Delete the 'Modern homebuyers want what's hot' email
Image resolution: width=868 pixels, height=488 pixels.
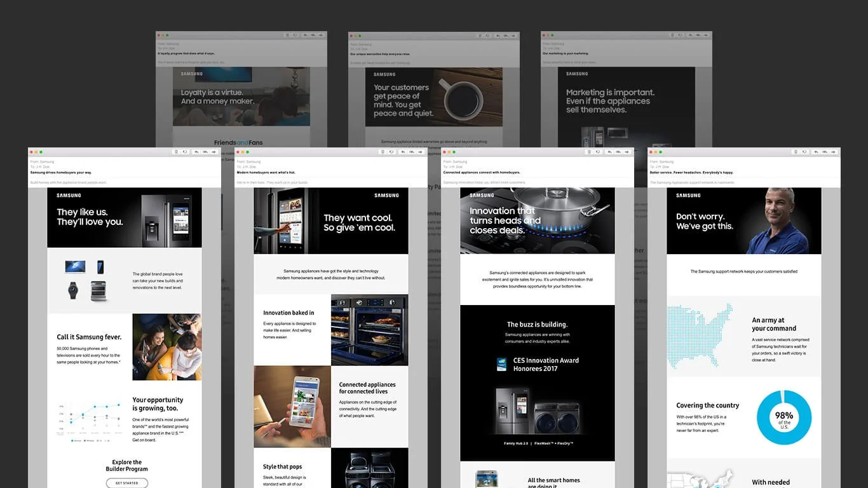click(x=383, y=152)
